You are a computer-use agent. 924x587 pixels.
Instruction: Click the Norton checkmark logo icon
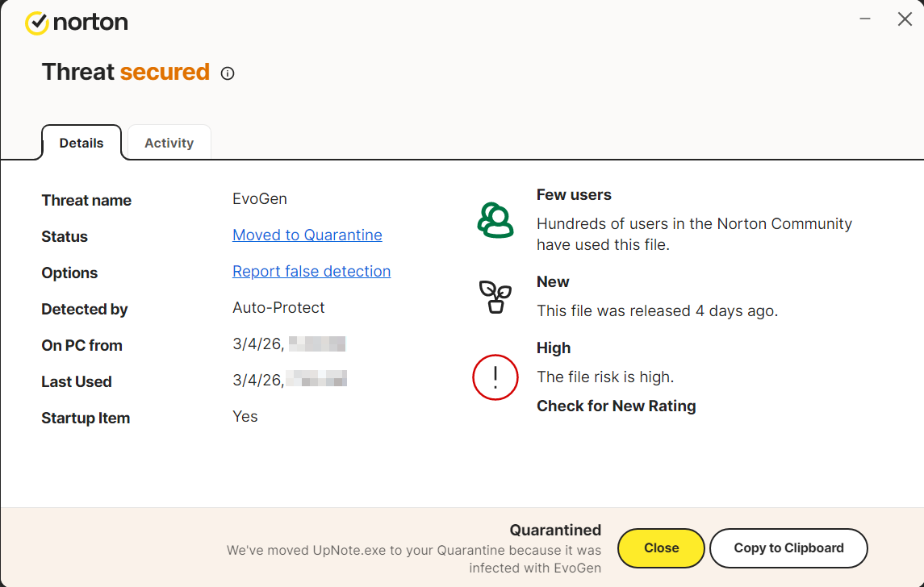(37, 23)
